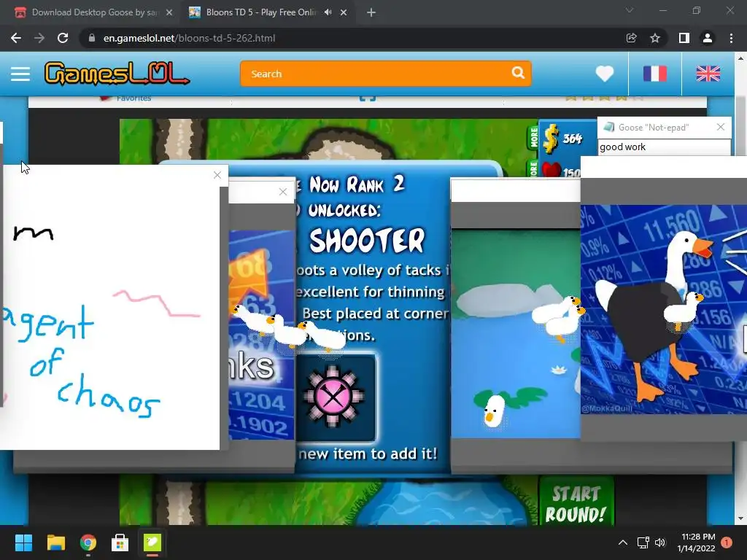Show hidden system tray icons
747x560 pixels.
[623, 542]
